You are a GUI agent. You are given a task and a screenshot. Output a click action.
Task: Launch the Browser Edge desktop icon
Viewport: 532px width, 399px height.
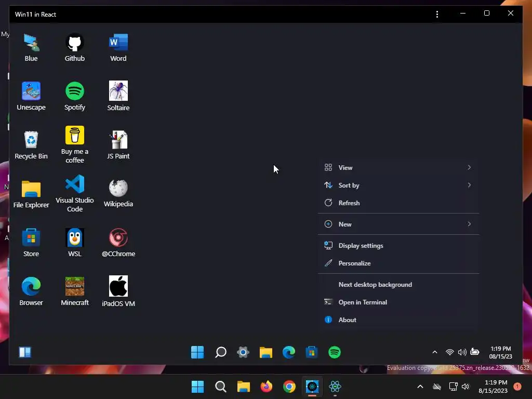(x=31, y=291)
